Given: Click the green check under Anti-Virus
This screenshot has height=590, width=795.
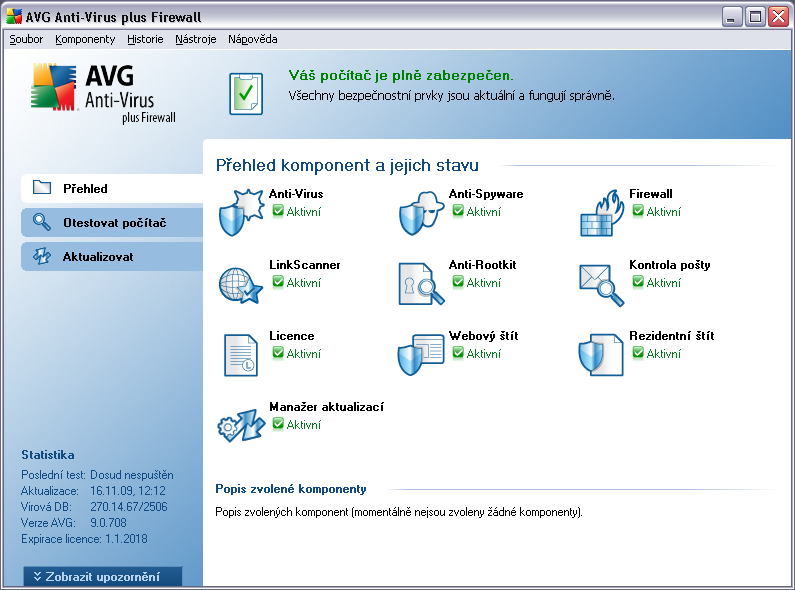Looking at the screenshot, I should click(278, 210).
